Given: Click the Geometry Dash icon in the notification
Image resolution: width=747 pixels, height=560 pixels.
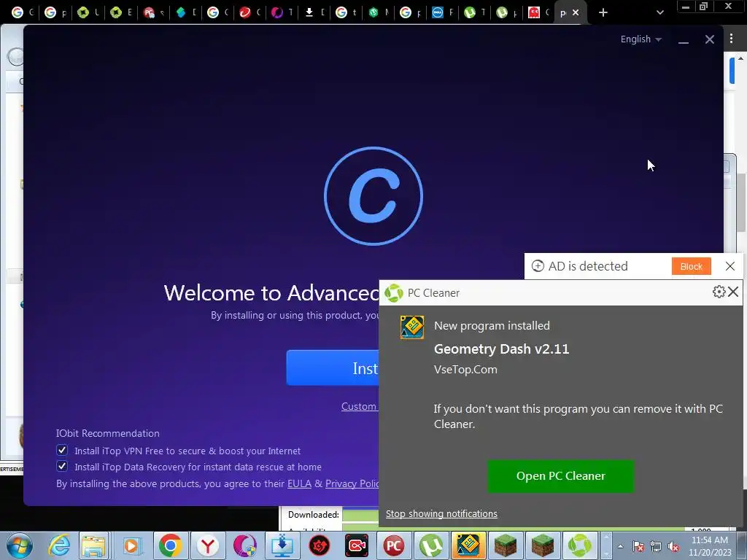Looking at the screenshot, I should pyautogui.click(x=412, y=327).
